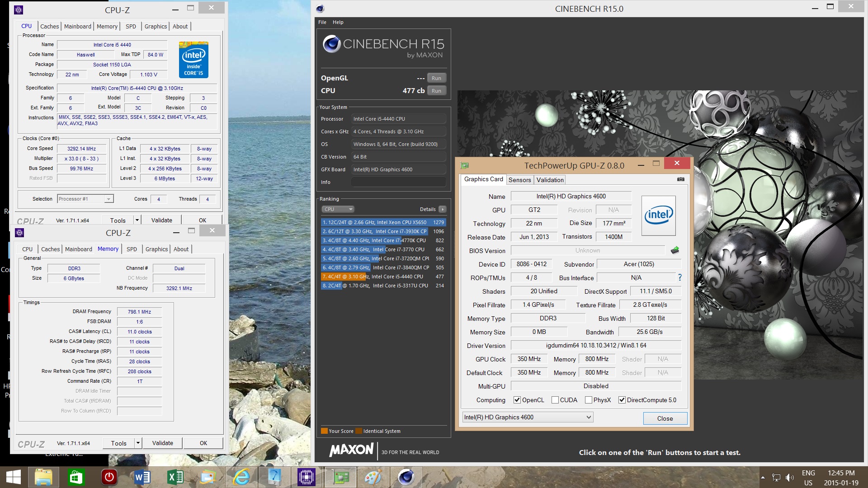Click Validate in top CPU-Z window
This screenshot has height=488, width=868.
[161, 221]
